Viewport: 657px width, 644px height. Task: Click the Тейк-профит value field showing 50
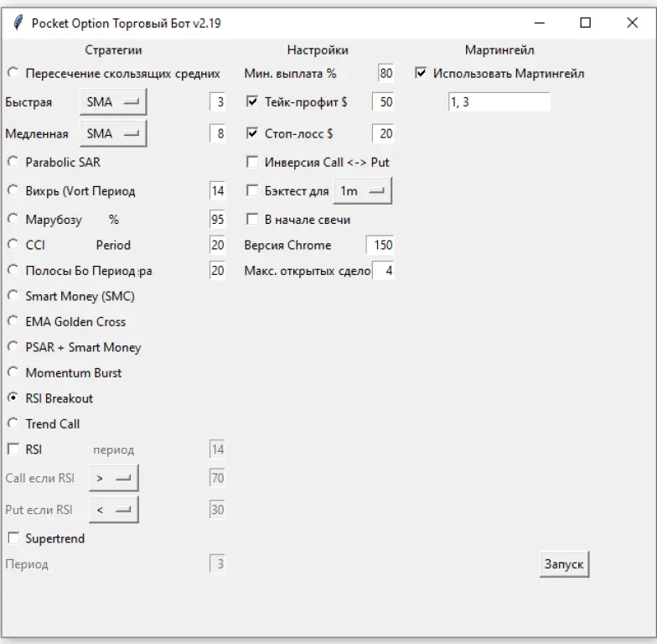pyautogui.click(x=383, y=102)
